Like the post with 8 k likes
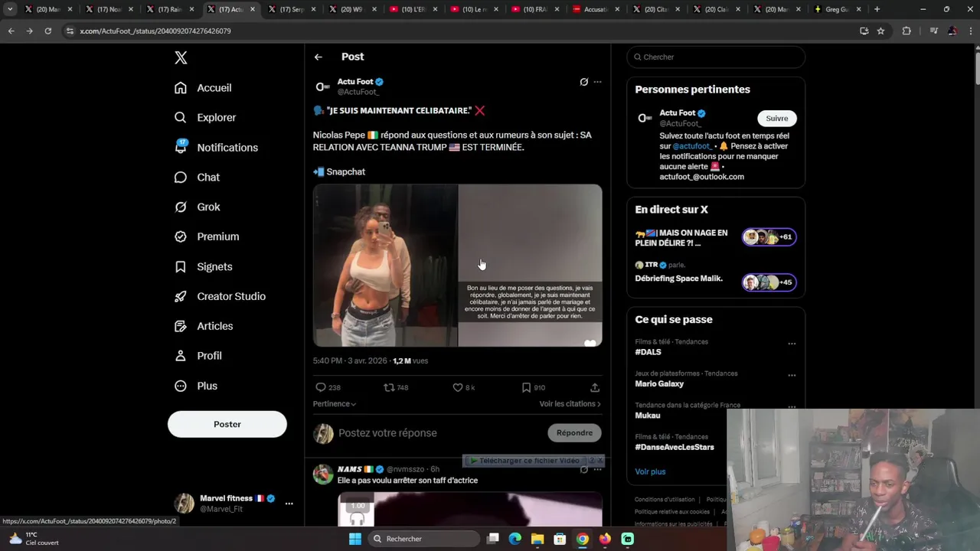This screenshot has width=980, height=551. (x=458, y=388)
